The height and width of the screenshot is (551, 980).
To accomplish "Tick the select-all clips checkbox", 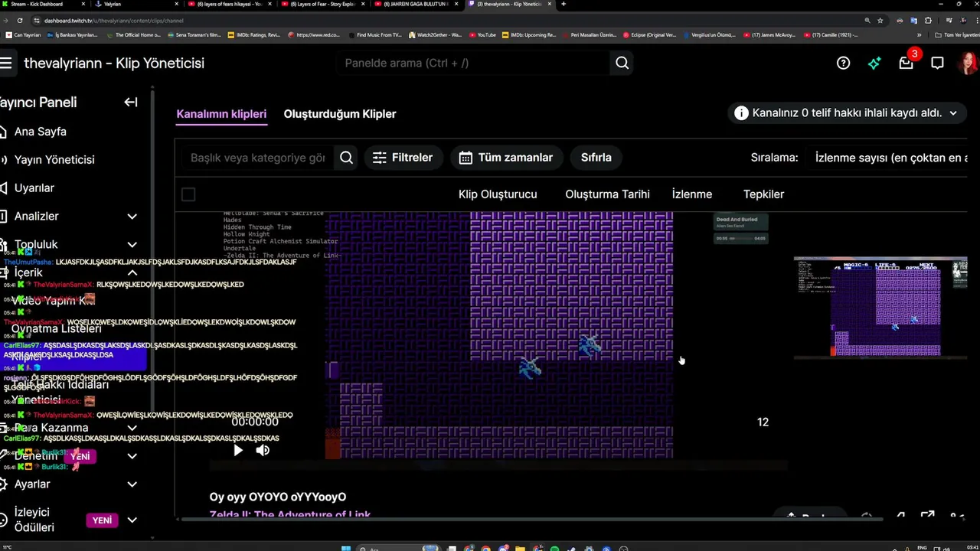I will click(188, 194).
